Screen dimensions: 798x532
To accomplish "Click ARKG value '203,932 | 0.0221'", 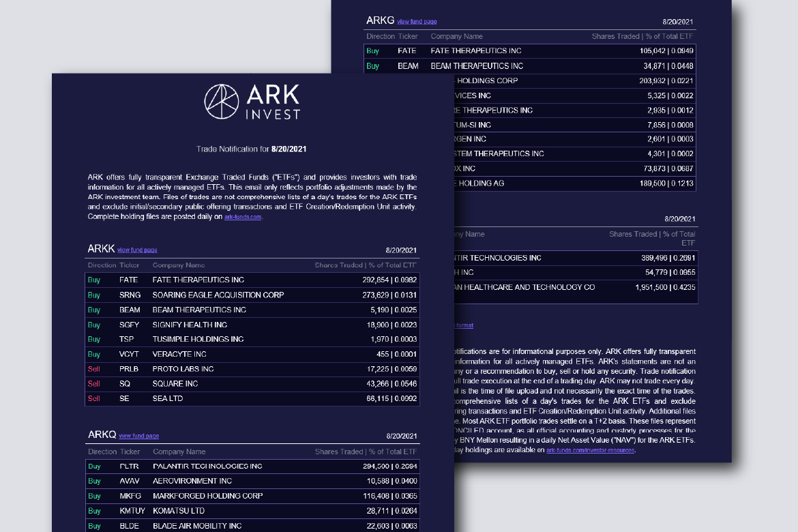I will coord(666,81).
